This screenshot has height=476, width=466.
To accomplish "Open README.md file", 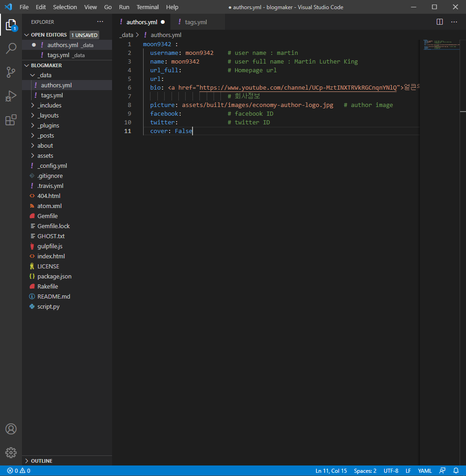I will 67,297.
